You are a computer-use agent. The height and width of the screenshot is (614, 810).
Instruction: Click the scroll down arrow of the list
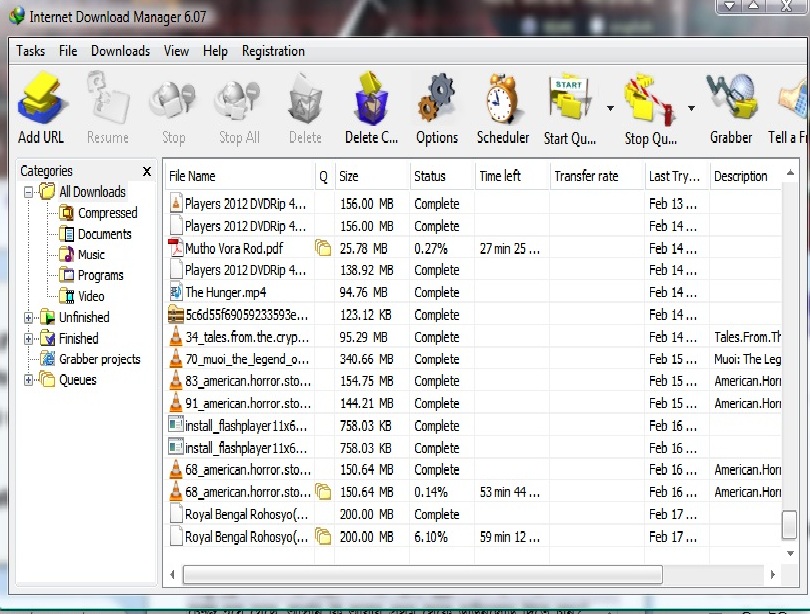(790, 553)
